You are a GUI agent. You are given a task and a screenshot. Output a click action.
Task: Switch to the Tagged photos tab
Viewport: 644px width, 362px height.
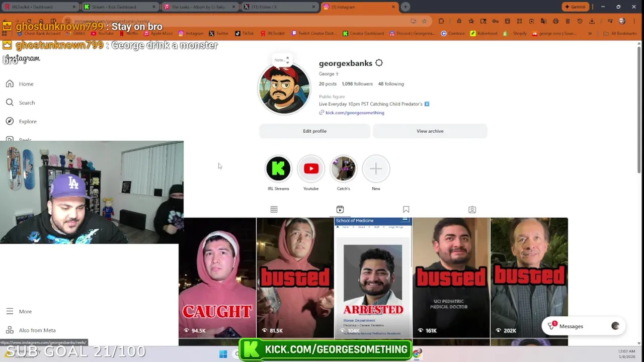[x=472, y=209]
